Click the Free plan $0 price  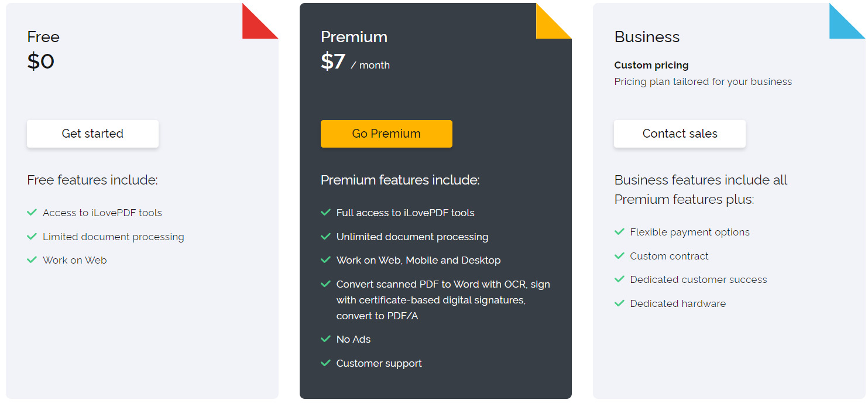[x=41, y=62]
